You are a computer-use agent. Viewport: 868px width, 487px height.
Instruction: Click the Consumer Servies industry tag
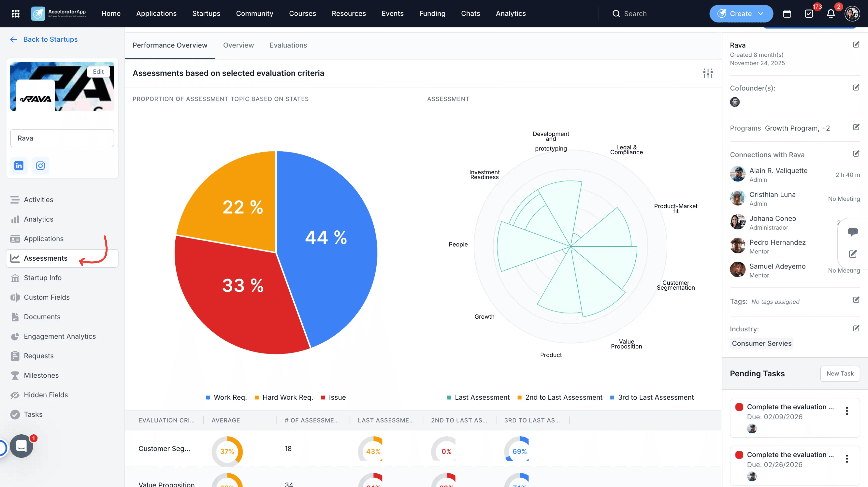click(x=762, y=343)
